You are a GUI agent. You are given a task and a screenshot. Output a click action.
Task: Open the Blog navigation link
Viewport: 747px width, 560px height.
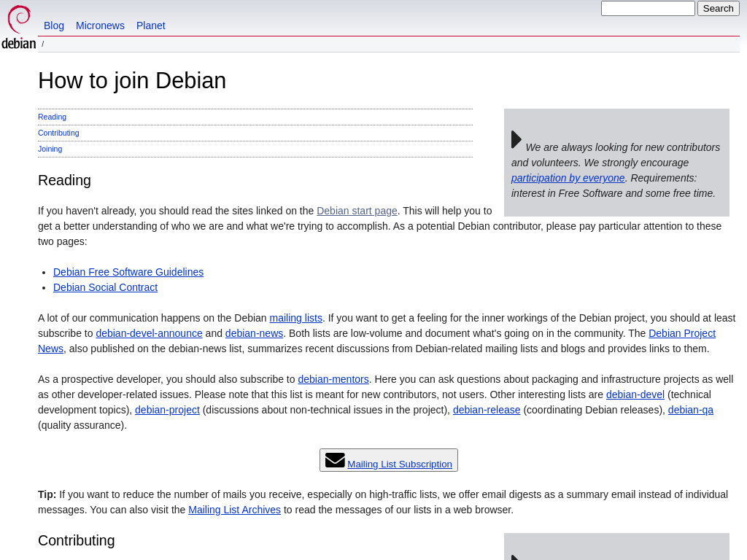(x=54, y=26)
